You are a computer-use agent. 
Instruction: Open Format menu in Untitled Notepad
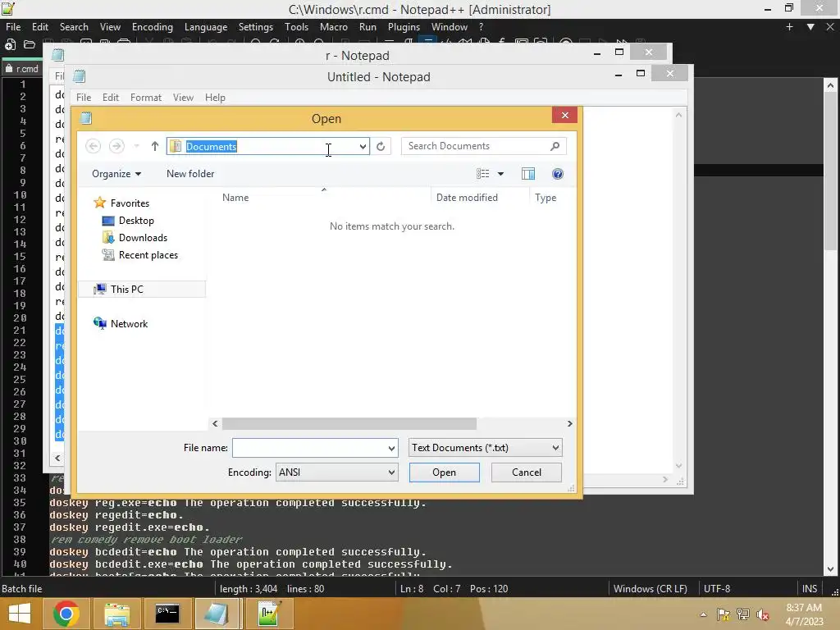(146, 98)
